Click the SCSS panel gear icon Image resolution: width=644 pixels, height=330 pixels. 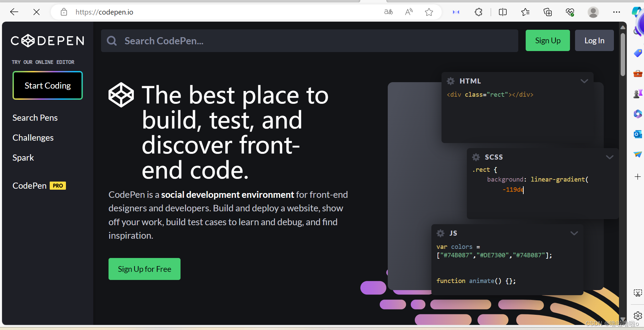476,157
